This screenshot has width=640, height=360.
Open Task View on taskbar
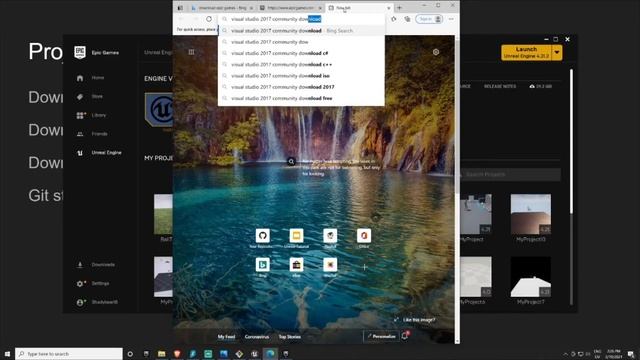146,354
